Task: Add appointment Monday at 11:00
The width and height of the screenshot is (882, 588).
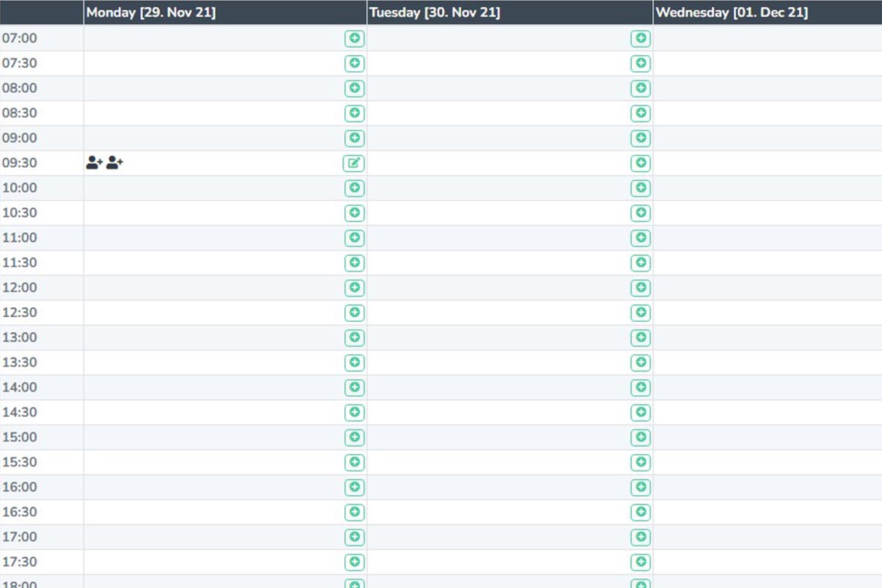Action: pos(354,238)
